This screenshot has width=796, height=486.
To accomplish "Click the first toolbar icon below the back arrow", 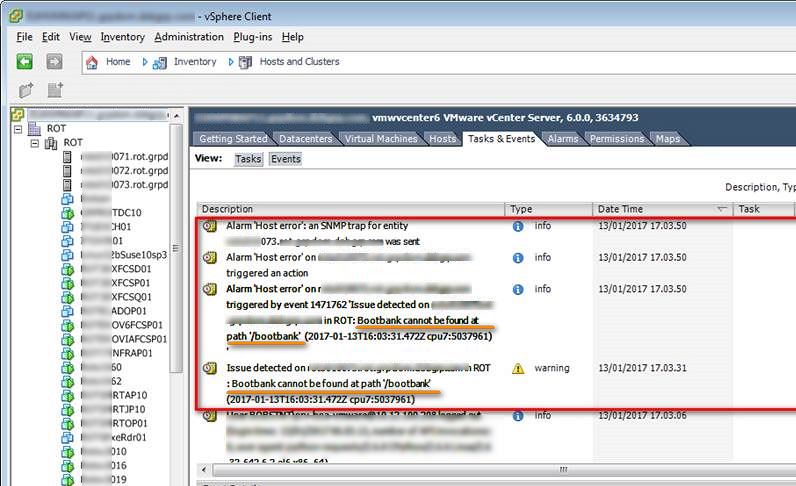I will 25,91.
